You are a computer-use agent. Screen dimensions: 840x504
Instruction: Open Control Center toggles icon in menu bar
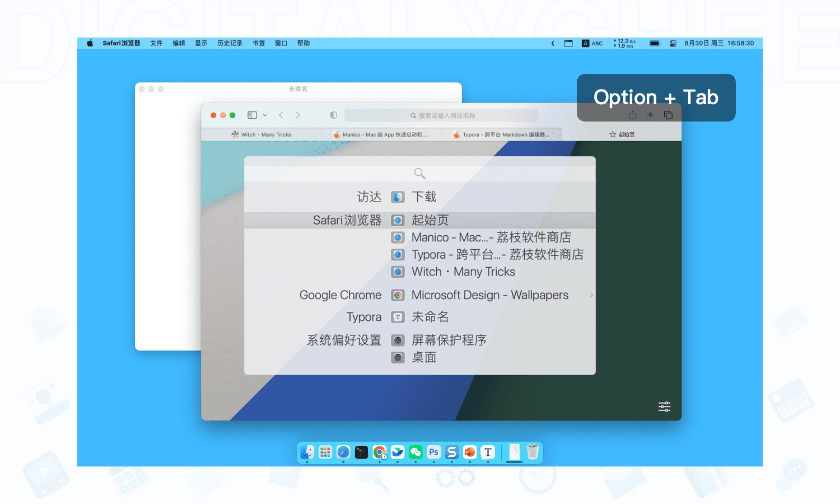pos(673,43)
